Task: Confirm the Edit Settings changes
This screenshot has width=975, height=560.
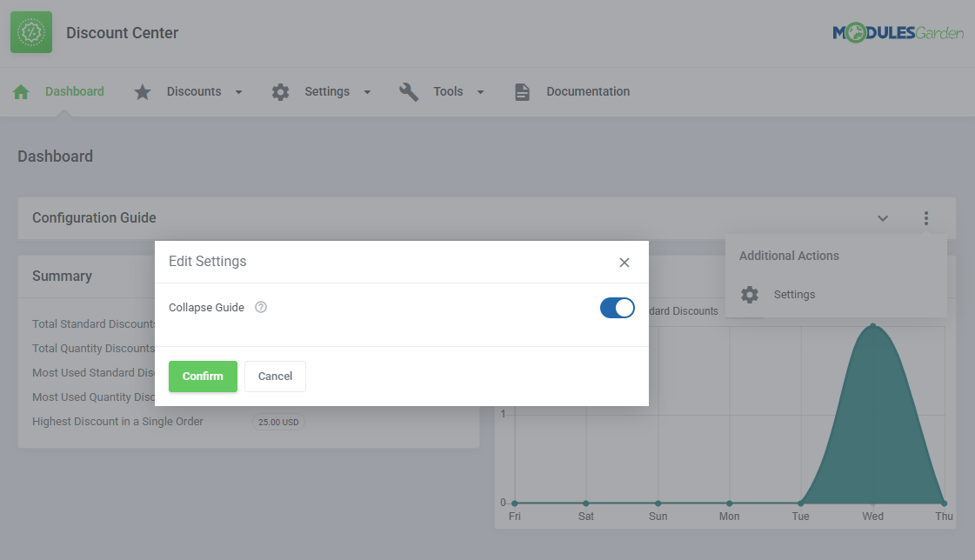Action: click(x=203, y=376)
